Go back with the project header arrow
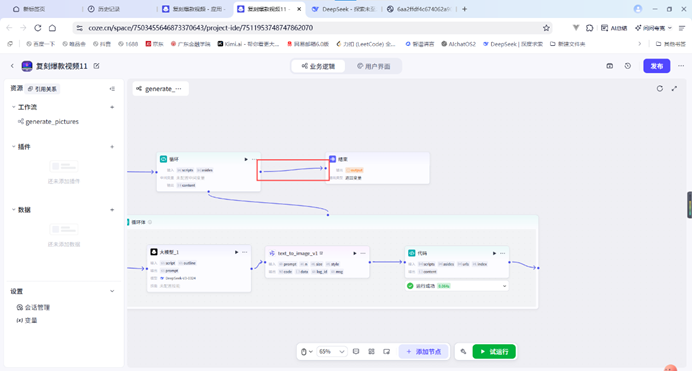This screenshot has width=692, height=371. pos(12,66)
